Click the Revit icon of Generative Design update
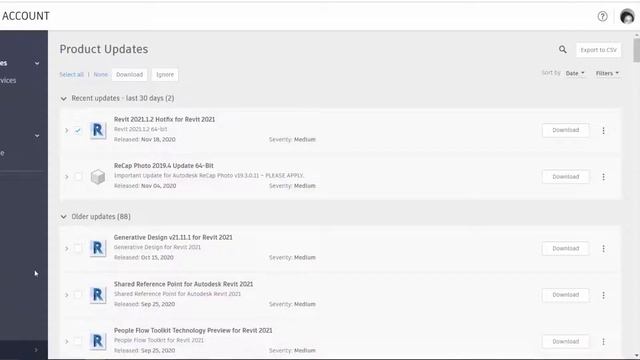 click(x=98, y=249)
